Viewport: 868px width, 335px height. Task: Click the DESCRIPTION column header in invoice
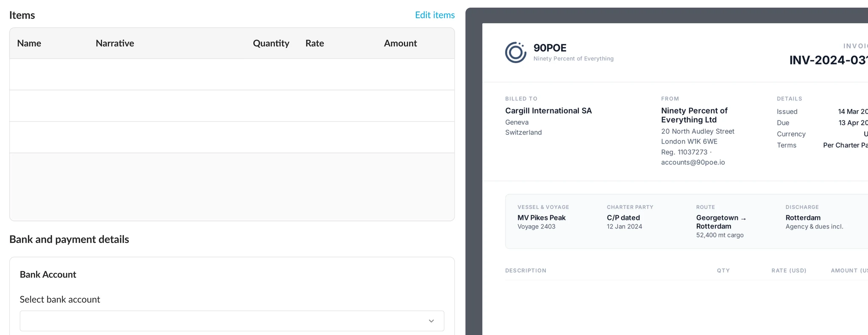point(526,271)
